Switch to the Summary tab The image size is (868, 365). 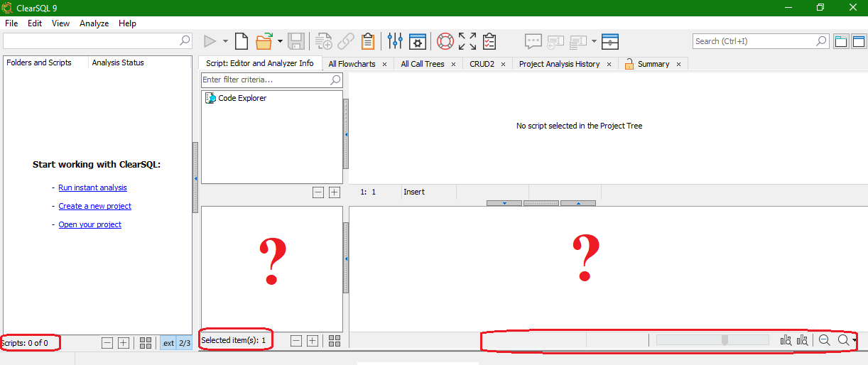(653, 64)
